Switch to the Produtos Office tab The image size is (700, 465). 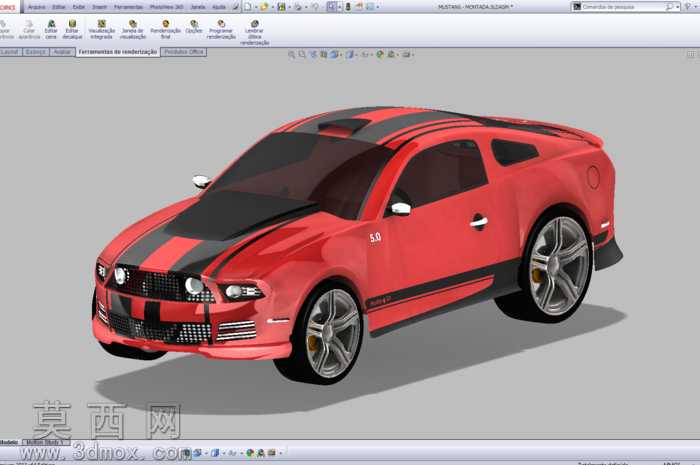pyautogui.click(x=183, y=52)
